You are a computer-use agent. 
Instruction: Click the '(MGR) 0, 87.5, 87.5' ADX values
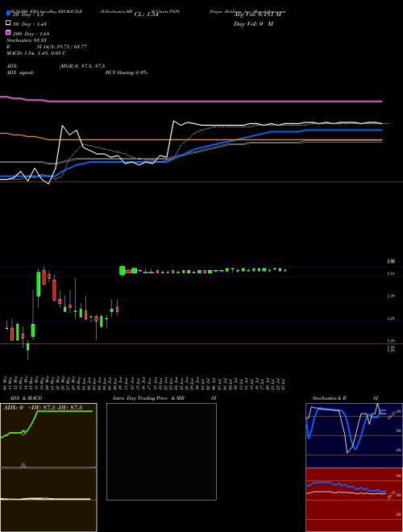coord(82,66)
